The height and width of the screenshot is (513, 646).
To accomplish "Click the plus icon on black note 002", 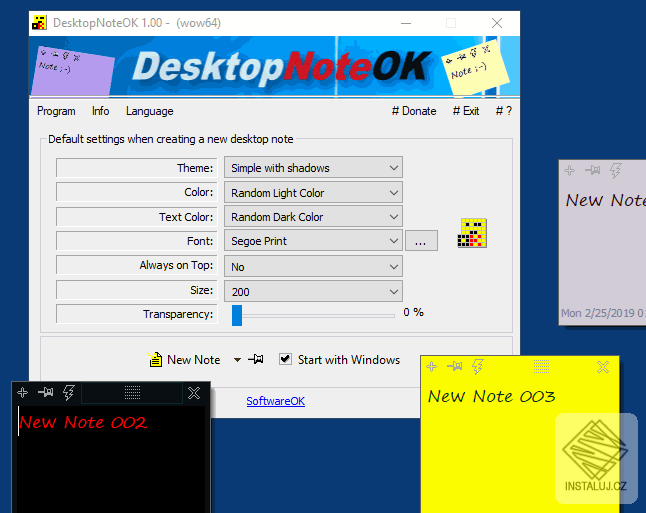I will 23,393.
